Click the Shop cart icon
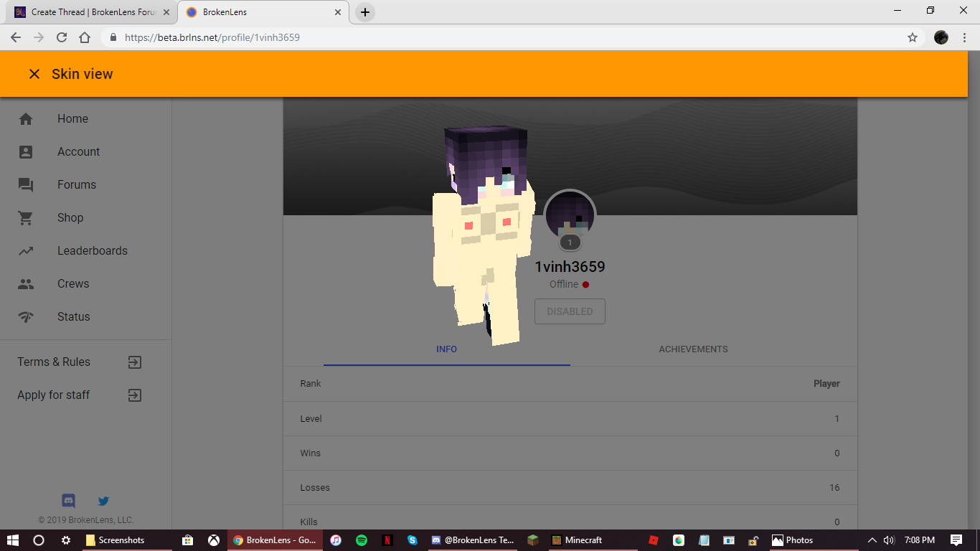This screenshot has height=551, width=980. point(26,218)
